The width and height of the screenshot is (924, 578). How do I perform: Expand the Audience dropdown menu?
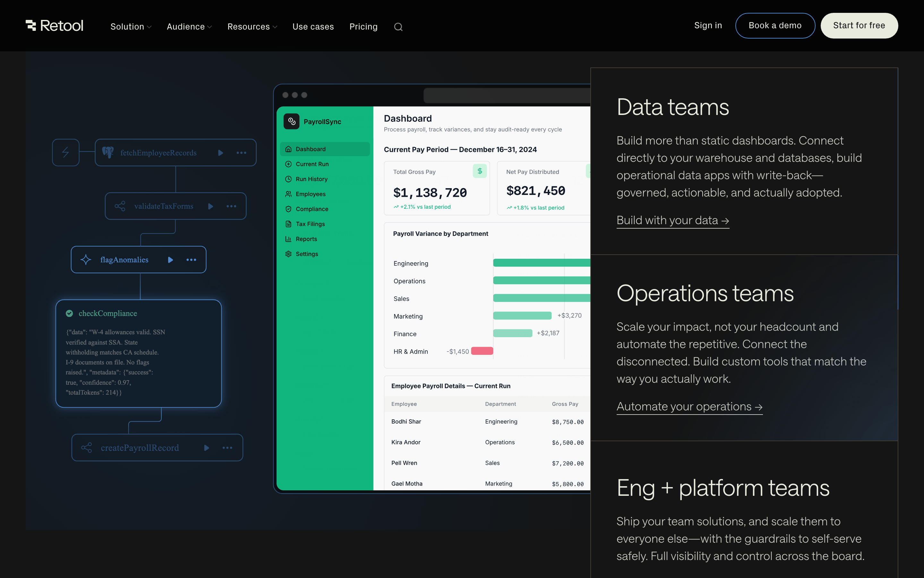(189, 26)
